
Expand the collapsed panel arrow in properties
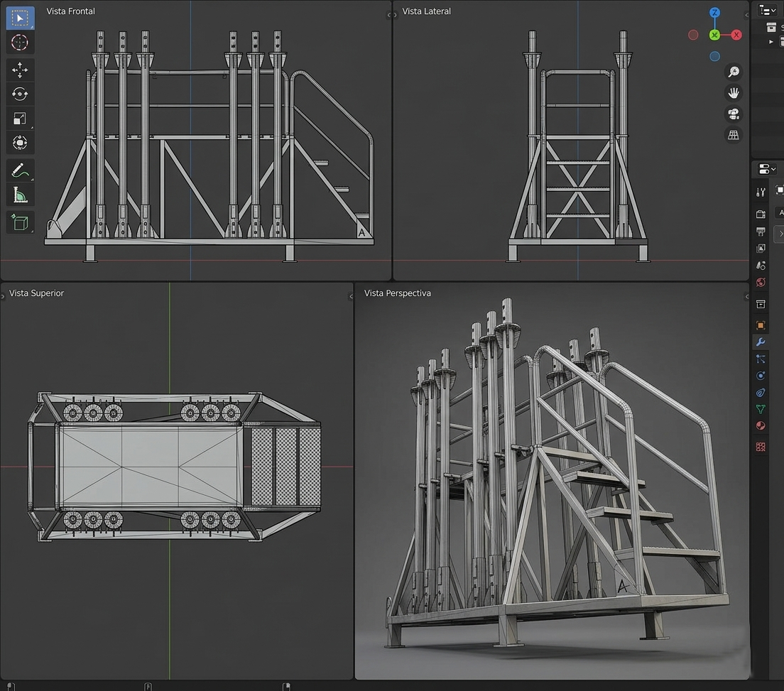pos(780,234)
